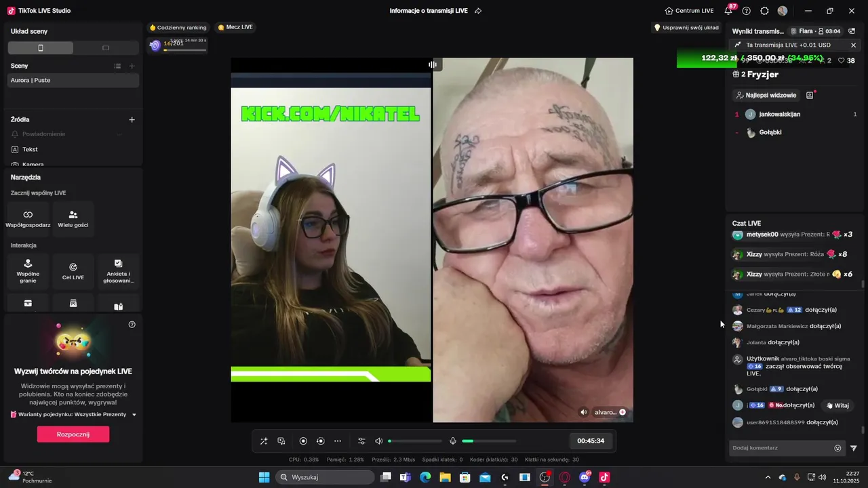The width and height of the screenshot is (868, 488).
Task: Click the Rozpocznij button
Action: point(73,434)
